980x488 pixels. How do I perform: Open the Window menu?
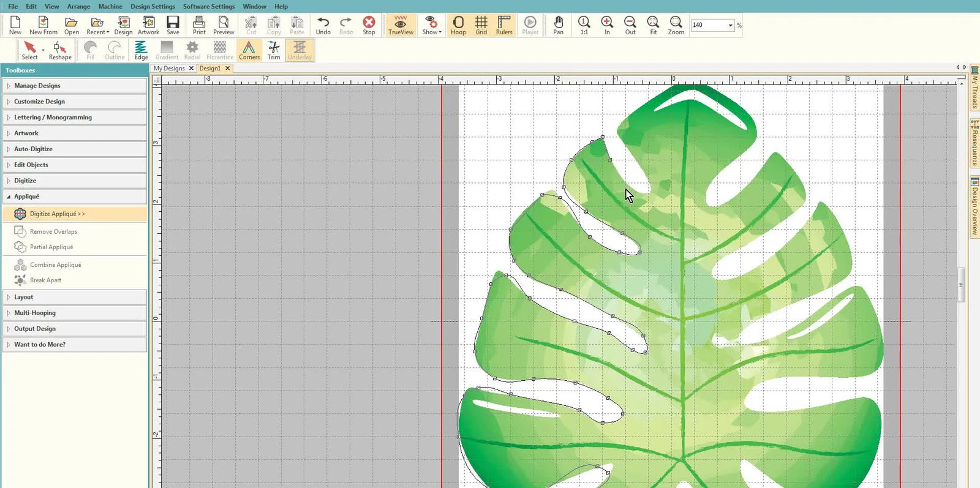254,6
